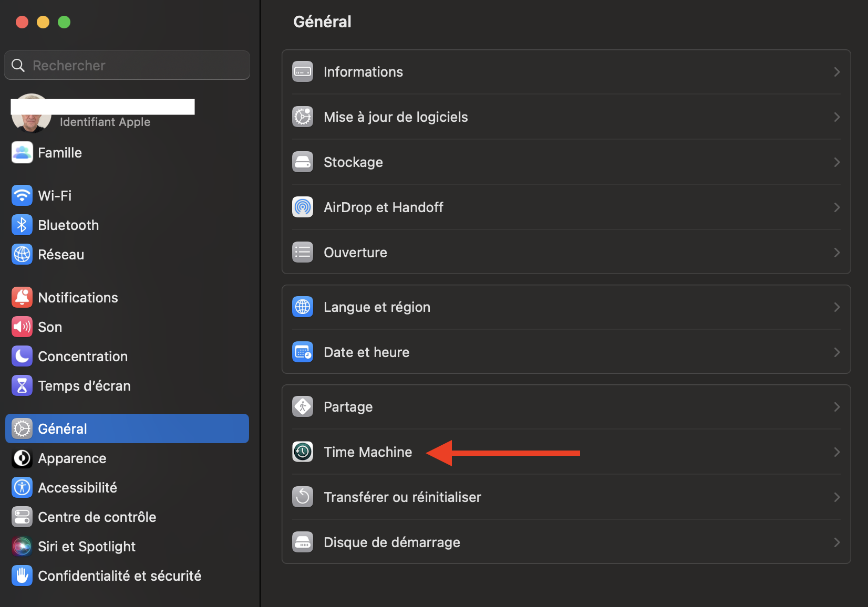868x607 pixels.
Task: Click the Siri et Spotlight icon
Action: [22, 547]
